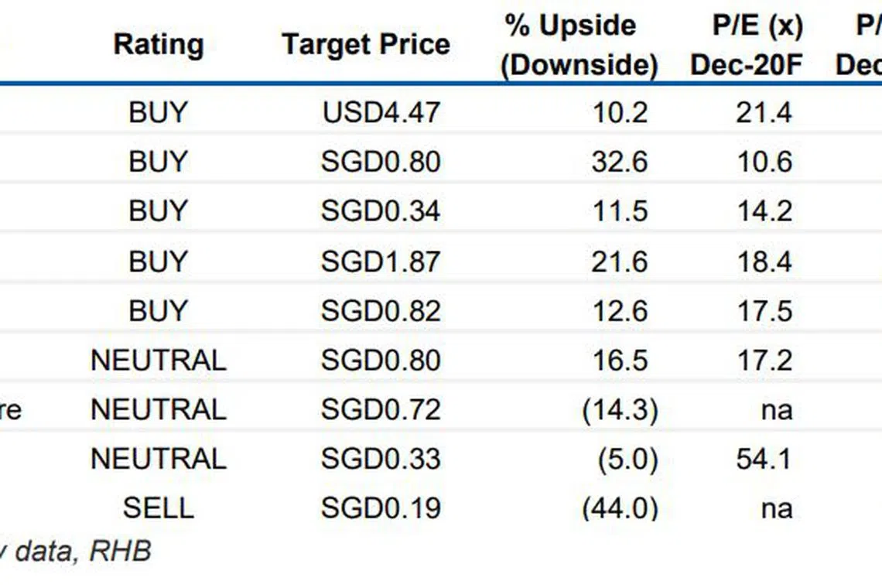The height and width of the screenshot is (588, 882).
Task: Click the P/E (x) Dec-20F header
Action: (x=746, y=45)
